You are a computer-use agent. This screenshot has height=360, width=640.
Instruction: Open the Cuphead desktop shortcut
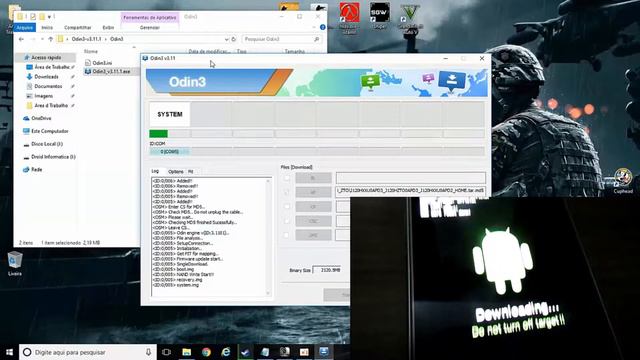(x=623, y=181)
